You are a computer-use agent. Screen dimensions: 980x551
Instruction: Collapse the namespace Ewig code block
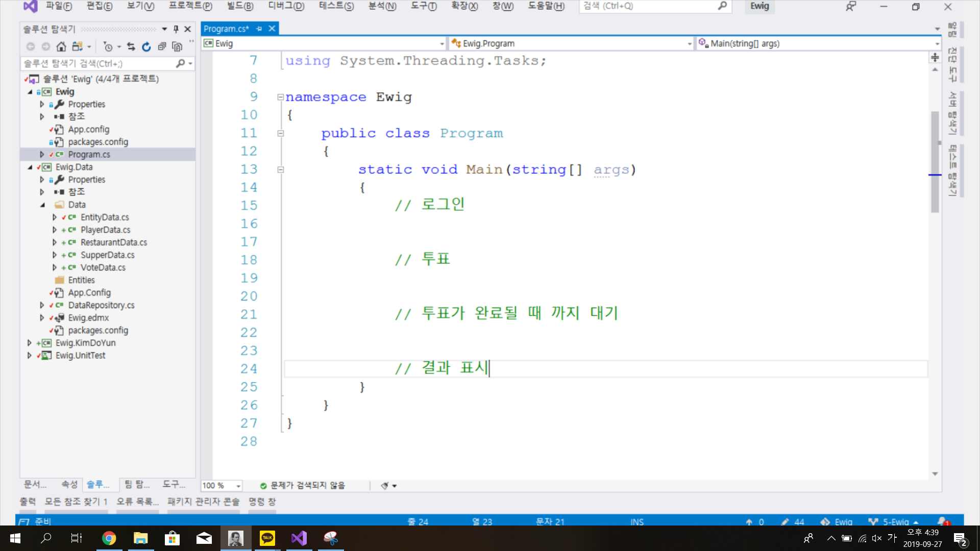click(x=280, y=97)
